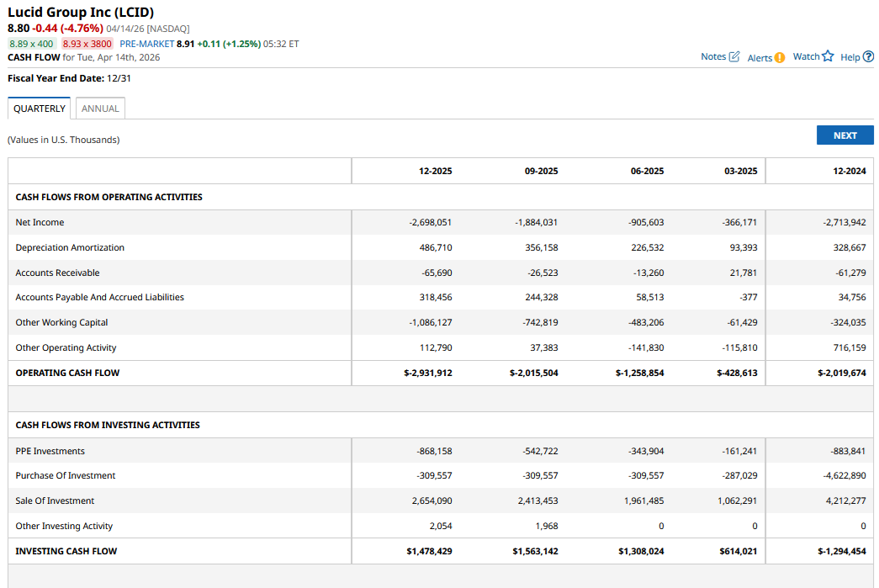The image size is (879, 588).
Task: Click the Help link text
Action: point(850,57)
